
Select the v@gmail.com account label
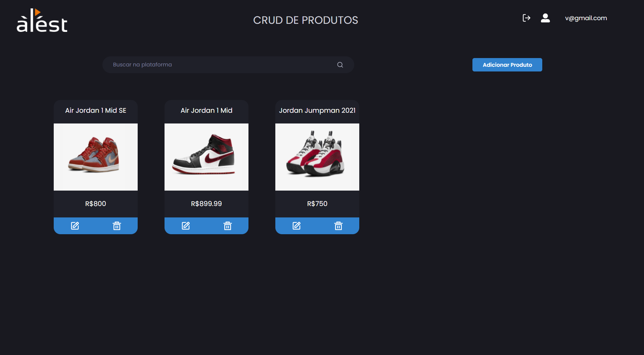586,18
